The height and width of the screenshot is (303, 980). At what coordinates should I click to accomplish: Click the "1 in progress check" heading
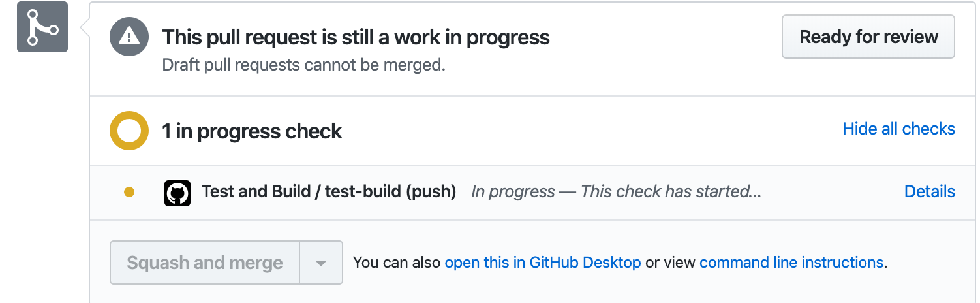point(252,131)
